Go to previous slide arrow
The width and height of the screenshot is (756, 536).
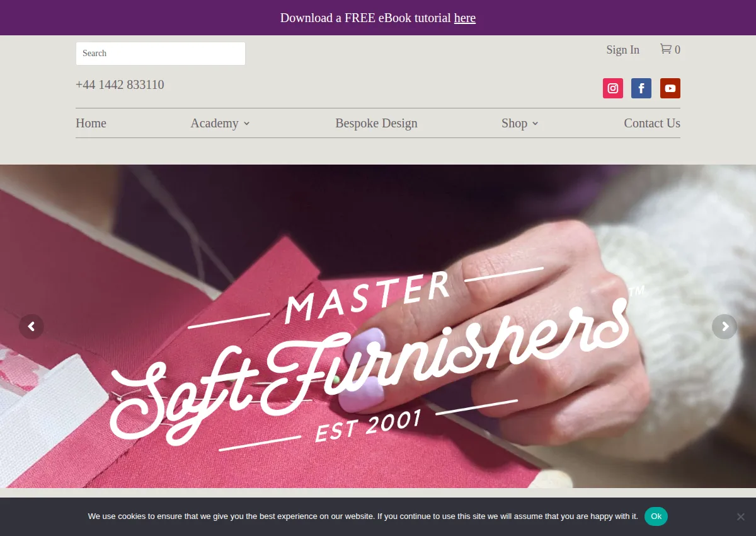(x=31, y=327)
